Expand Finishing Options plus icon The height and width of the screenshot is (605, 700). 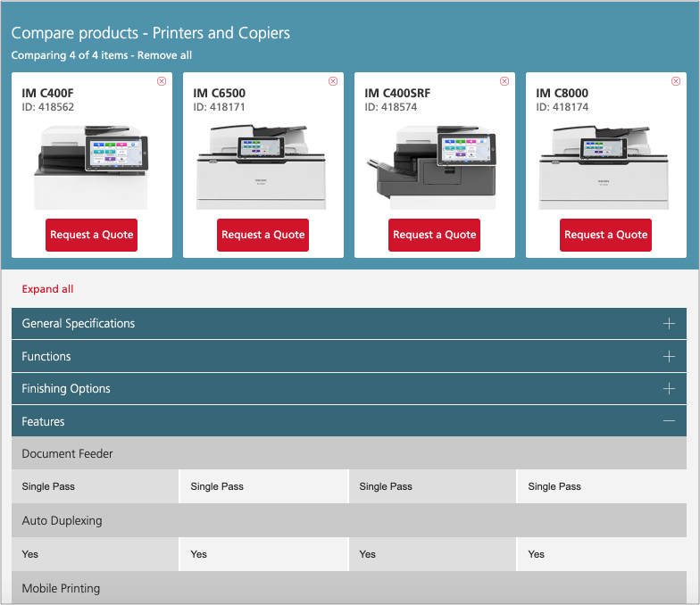[669, 389]
